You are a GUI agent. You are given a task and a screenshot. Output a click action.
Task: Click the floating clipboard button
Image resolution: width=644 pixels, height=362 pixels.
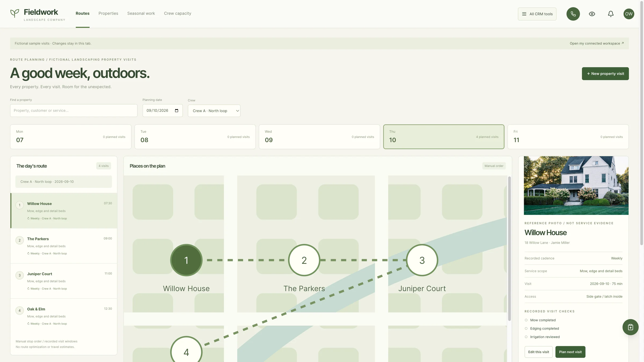coord(630,327)
